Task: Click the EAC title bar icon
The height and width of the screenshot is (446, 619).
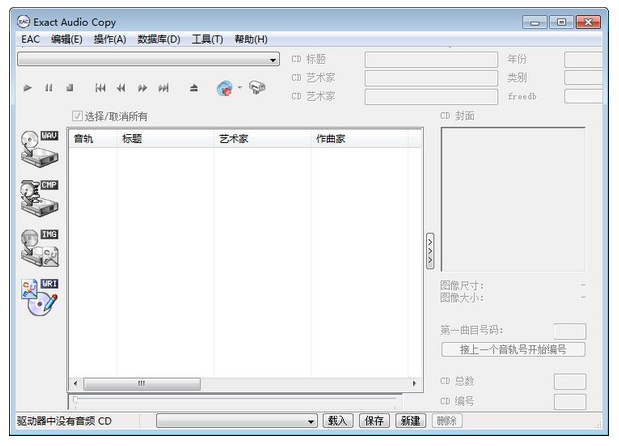Action: point(23,22)
